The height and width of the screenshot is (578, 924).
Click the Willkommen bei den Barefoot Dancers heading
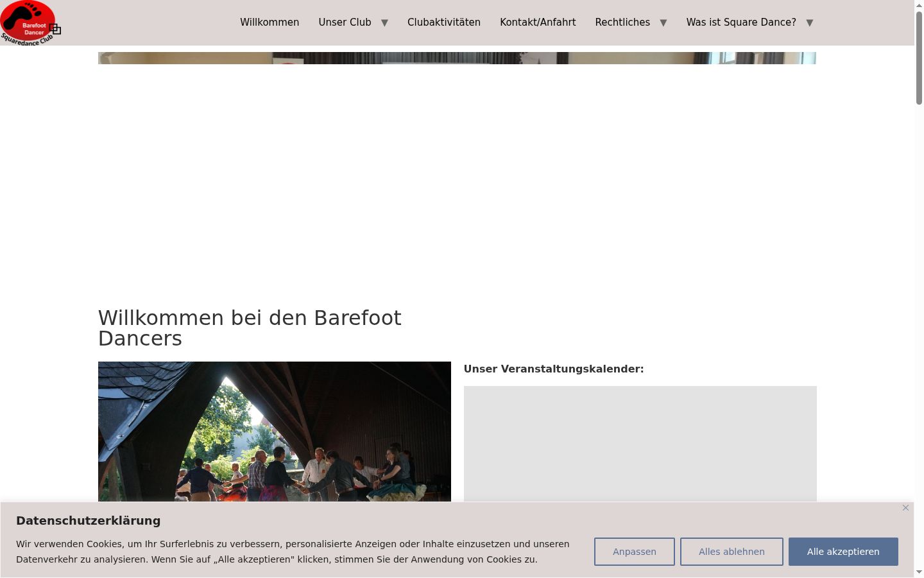point(250,328)
